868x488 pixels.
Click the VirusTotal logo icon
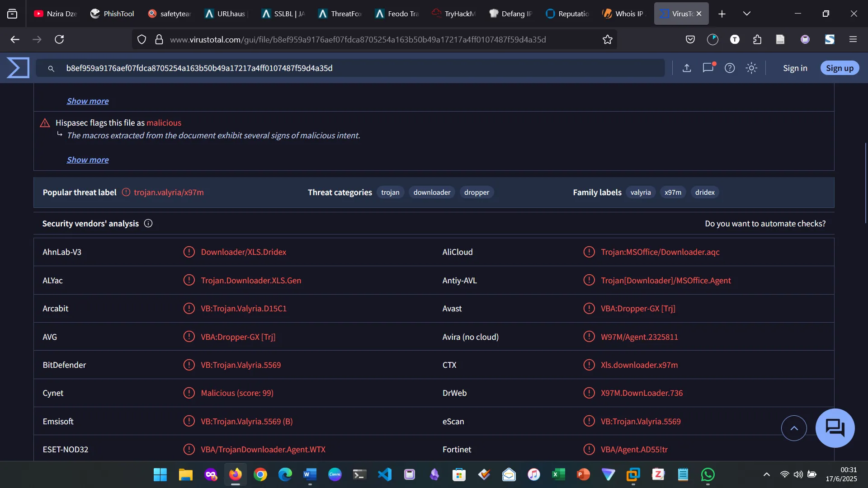[x=18, y=68]
